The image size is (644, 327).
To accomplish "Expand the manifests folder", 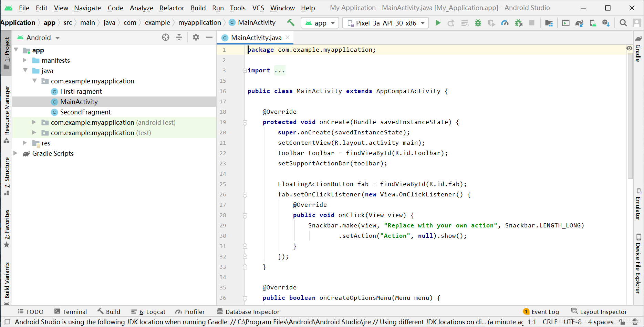I will 25,60.
